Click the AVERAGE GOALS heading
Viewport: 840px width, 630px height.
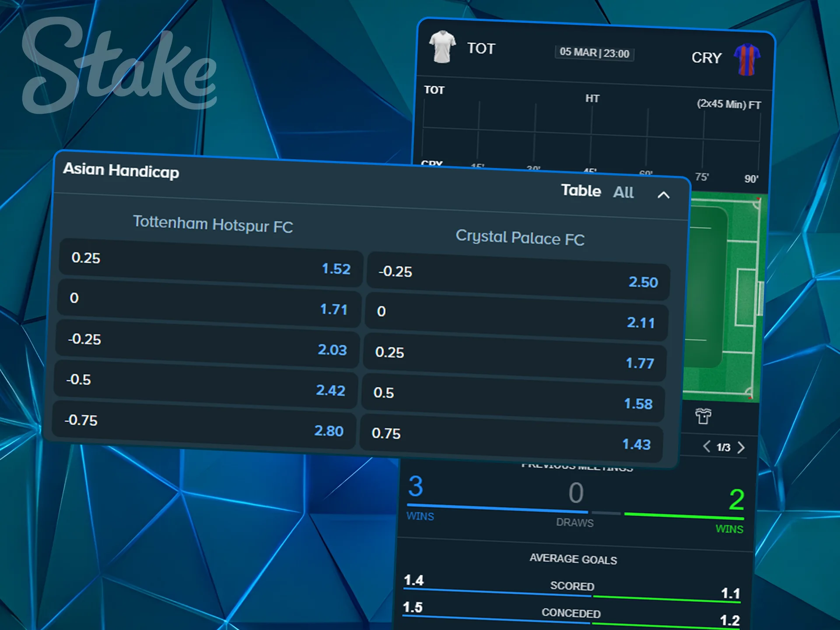click(x=573, y=559)
